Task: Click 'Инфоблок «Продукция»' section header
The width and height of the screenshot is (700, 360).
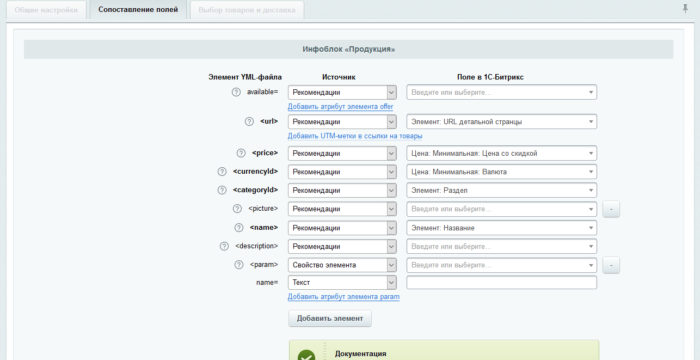Action: click(x=348, y=50)
